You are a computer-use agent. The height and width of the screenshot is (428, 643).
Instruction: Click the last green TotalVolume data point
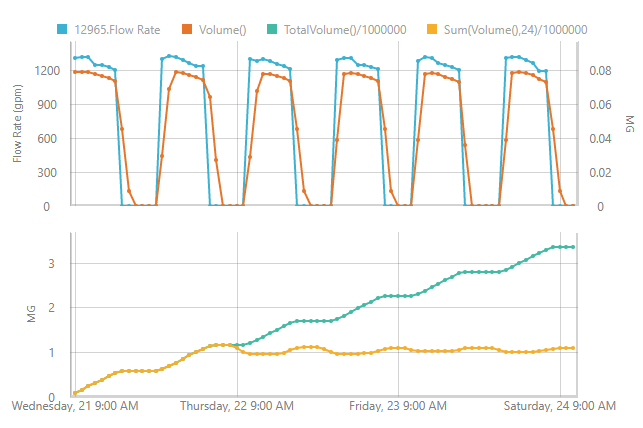pos(573,247)
